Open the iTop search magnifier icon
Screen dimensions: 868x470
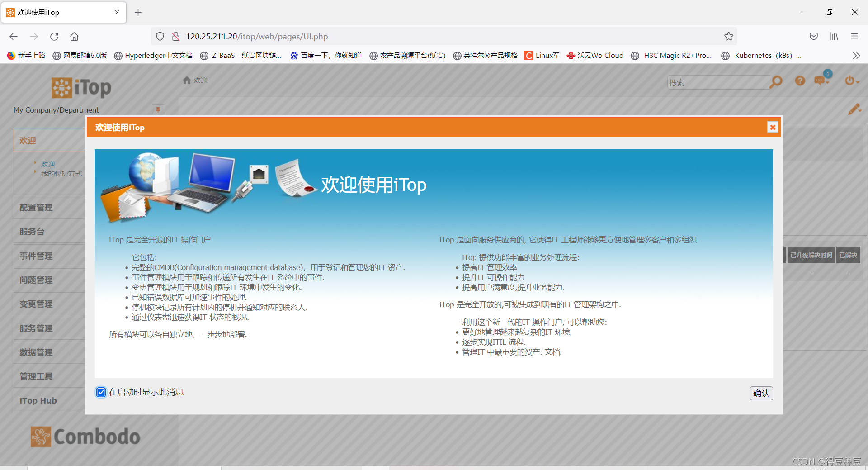776,82
